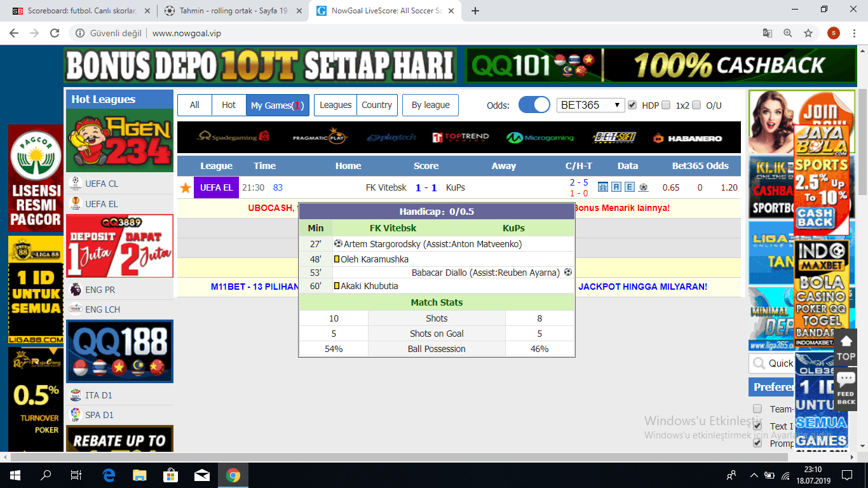Click the 1 - 1 match score
868x488 pixels.
pyautogui.click(x=426, y=187)
